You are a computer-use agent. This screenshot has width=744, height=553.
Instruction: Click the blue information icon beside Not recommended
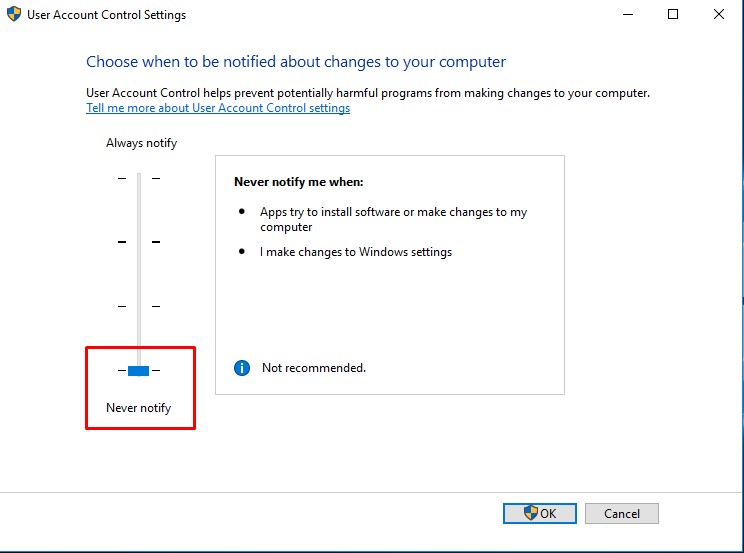pyautogui.click(x=241, y=368)
